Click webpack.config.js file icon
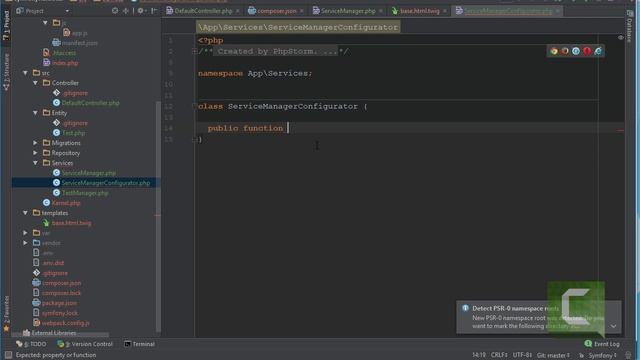Viewport: 640px width, 360px height. (36, 323)
